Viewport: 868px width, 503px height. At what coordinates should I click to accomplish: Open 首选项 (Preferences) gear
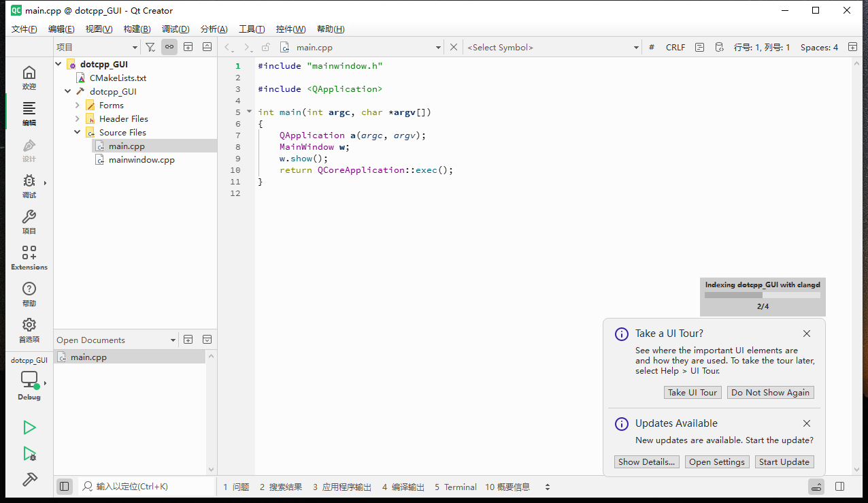click(29, 330)
